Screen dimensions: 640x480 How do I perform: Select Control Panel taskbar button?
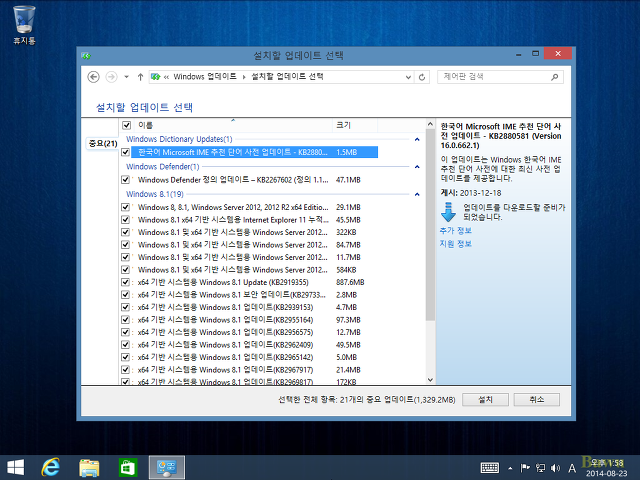167,467
